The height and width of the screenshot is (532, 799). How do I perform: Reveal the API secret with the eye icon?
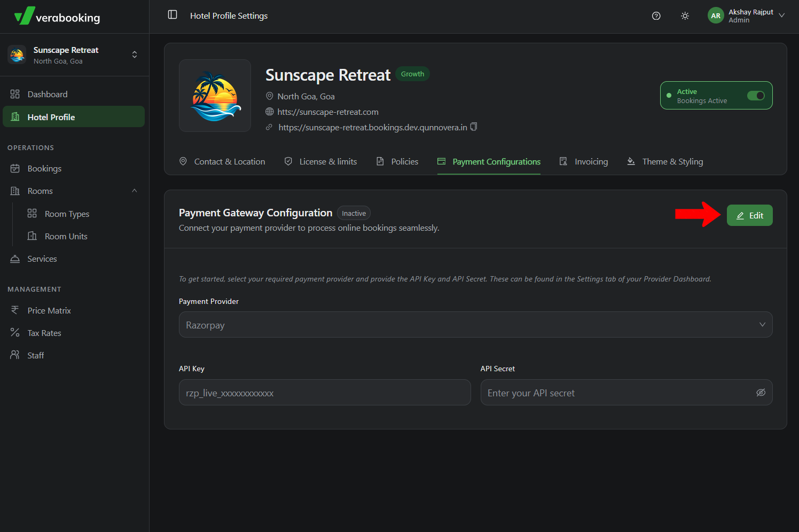(x=761, y=393)
